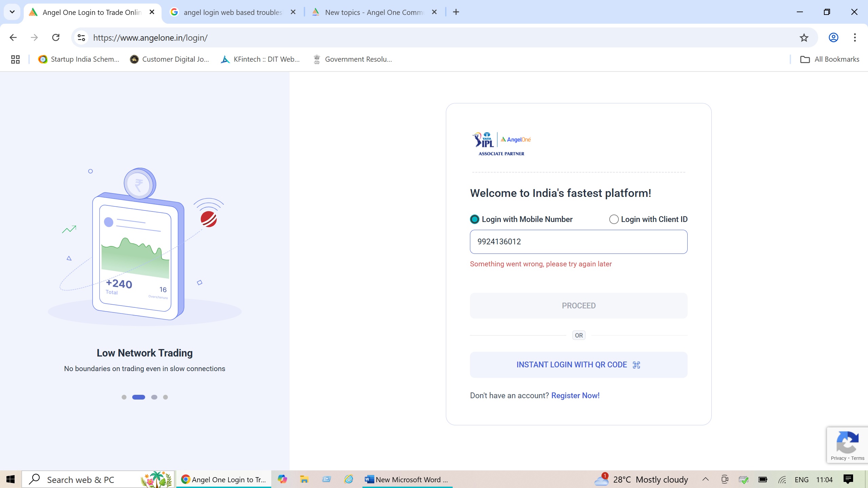Screen dimensions: 868x488
Task: Open the Wi-Fi network tray icon
Action: pos(782,479)
